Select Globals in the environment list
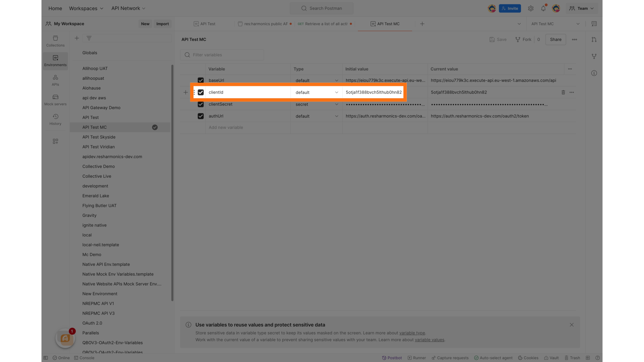644x362 pixels. (90, 53)
